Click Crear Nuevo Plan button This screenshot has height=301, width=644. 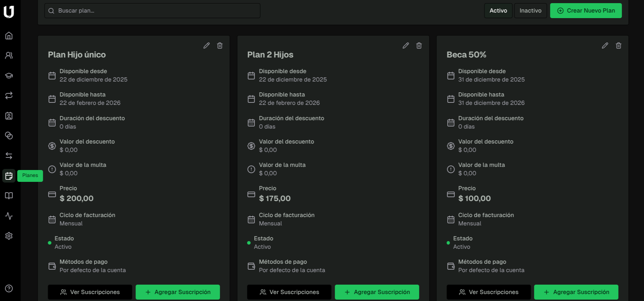tap(586, 11)
